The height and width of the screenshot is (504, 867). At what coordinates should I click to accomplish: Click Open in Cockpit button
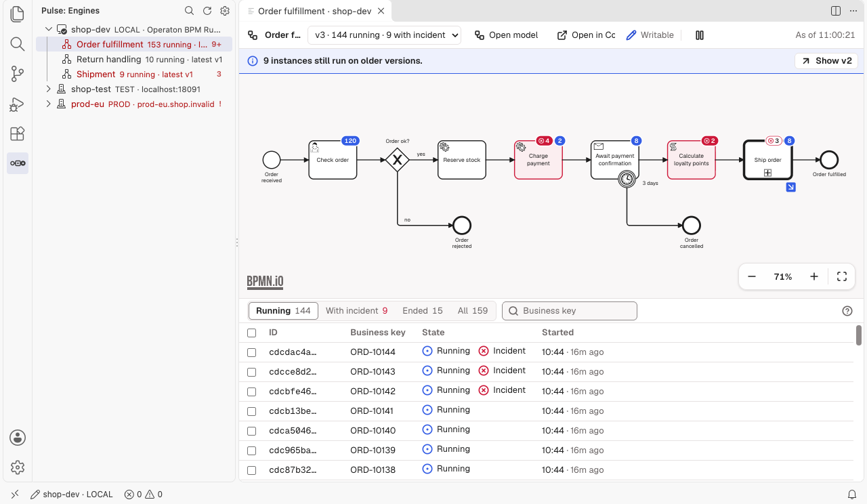point(586,35)
